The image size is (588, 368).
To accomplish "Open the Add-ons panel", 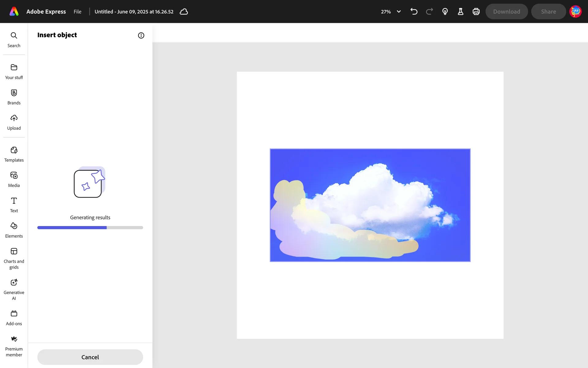I will pos(14,317).
